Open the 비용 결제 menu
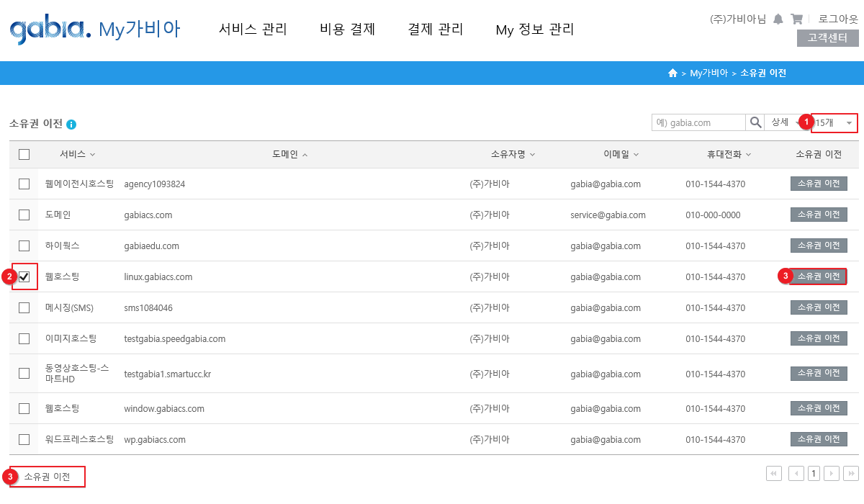 (x=348, y=30)
